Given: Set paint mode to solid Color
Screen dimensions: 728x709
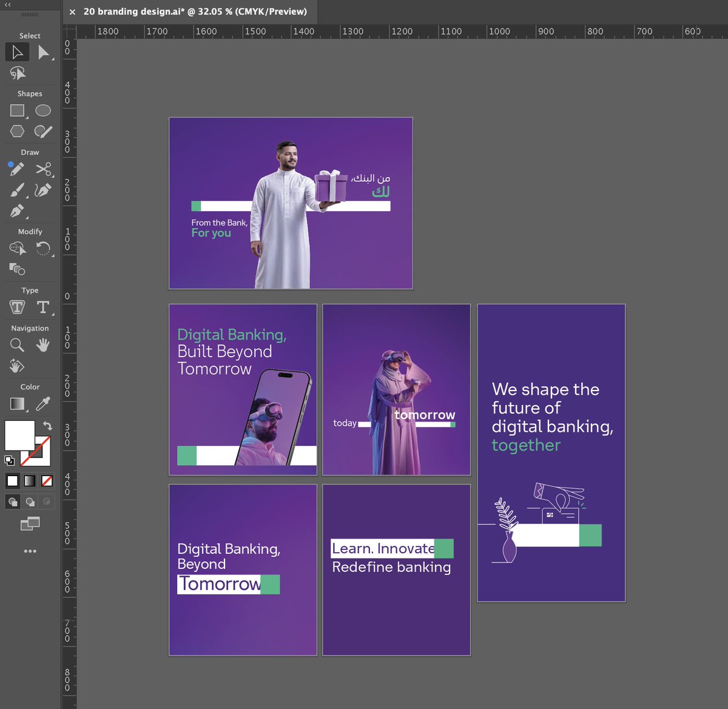Looking at the screenshot, I should pyautogui.click(x=12, y=481).
